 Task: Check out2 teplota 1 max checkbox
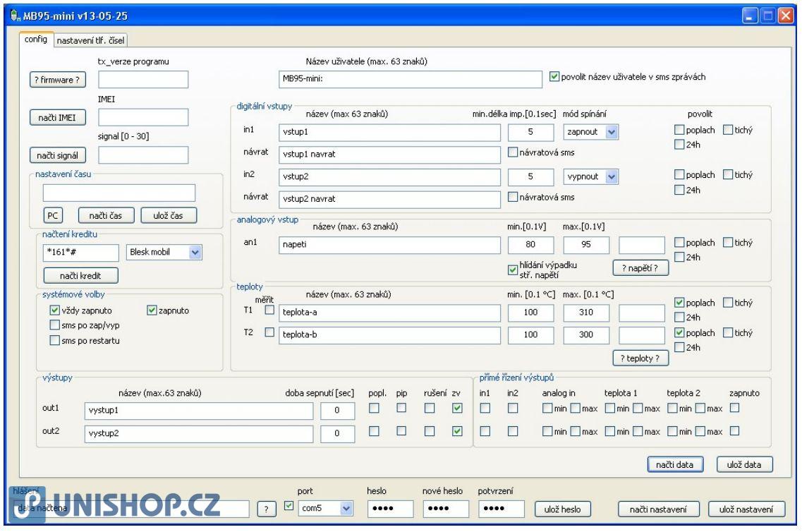pyautogui.click(x=638, y=430)
